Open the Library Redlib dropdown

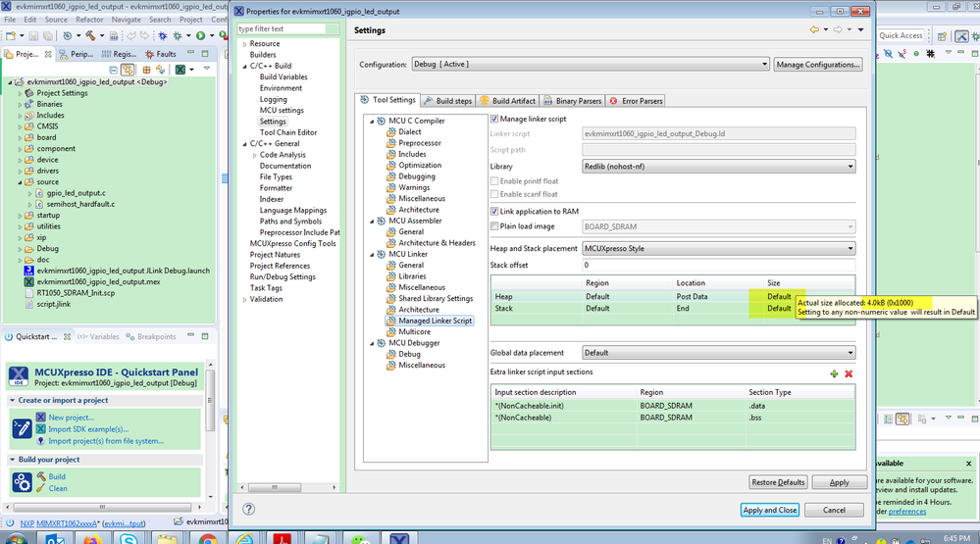719,166
